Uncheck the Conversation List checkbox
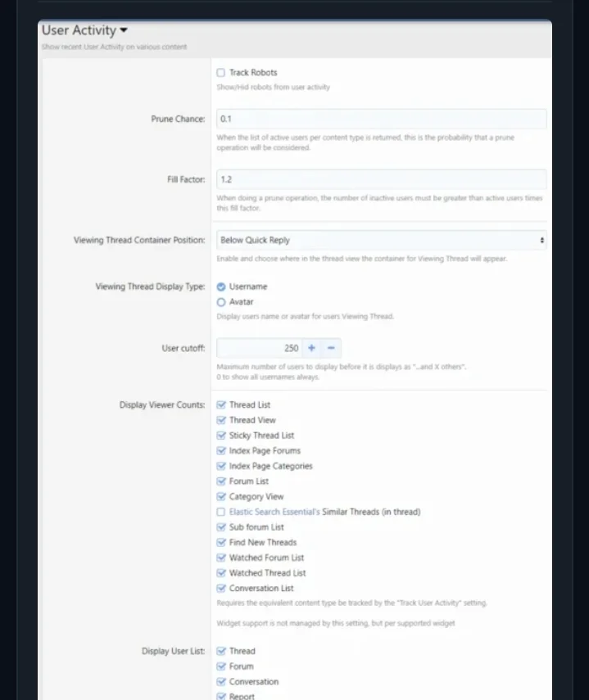The width and height of the screenshot is (589, 700). [x=221, y=589]
